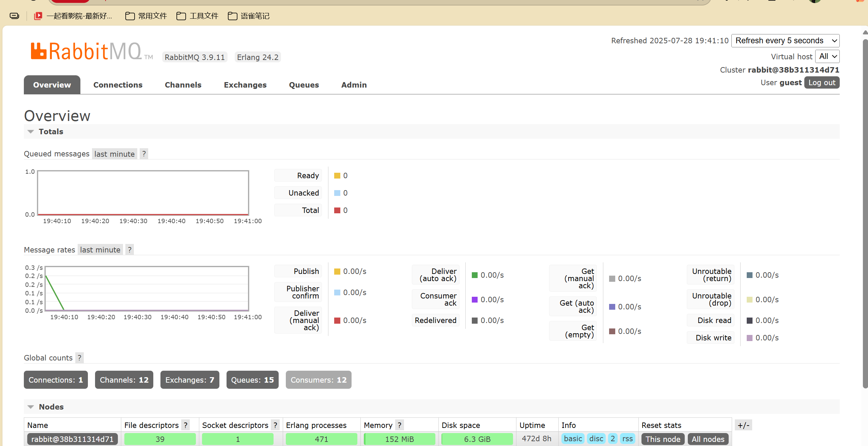
Task: Open node rabbit@38b311314d71 details
Action: tap(73, 439)
